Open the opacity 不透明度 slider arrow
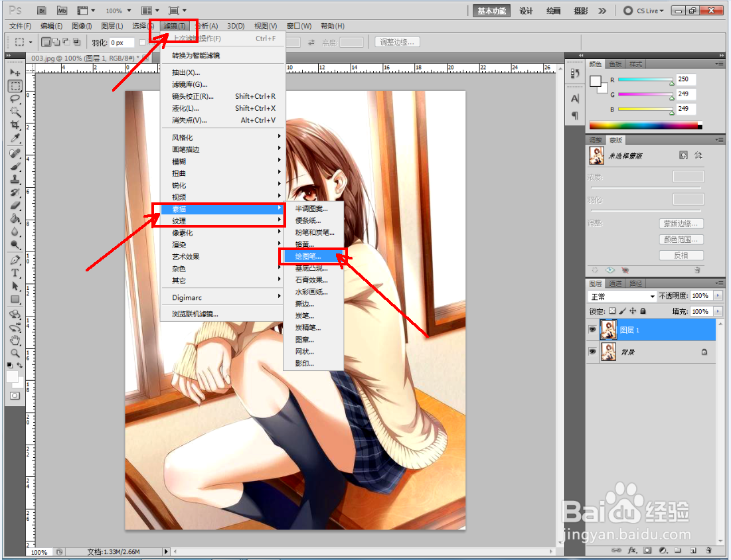Screen dimensions: 731x560 718,296
